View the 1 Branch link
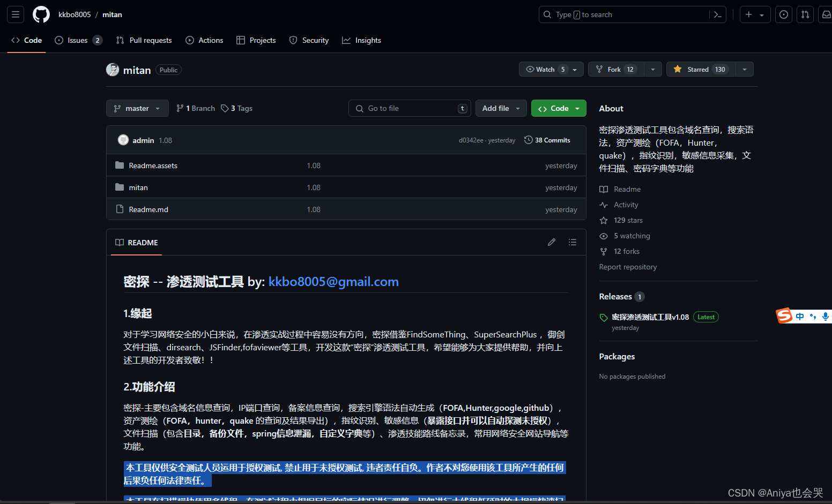This screenshot has width=832, height=504. [x=196, y=108]
